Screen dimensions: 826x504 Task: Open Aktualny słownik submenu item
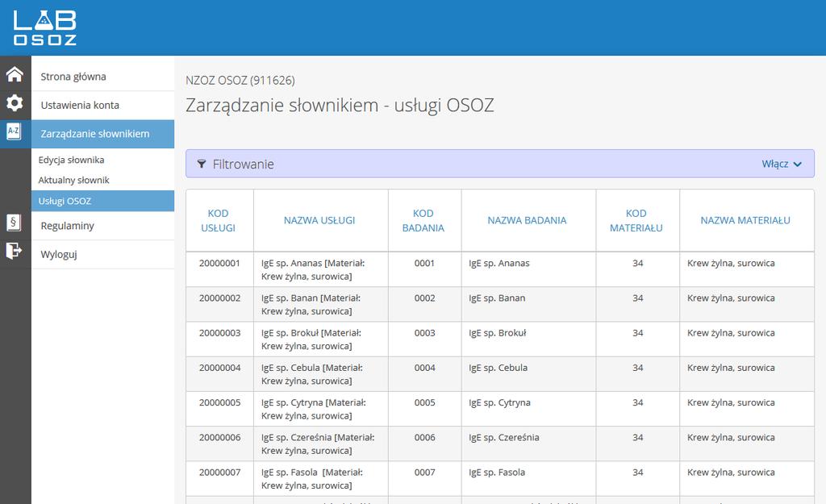coord(102,180)
